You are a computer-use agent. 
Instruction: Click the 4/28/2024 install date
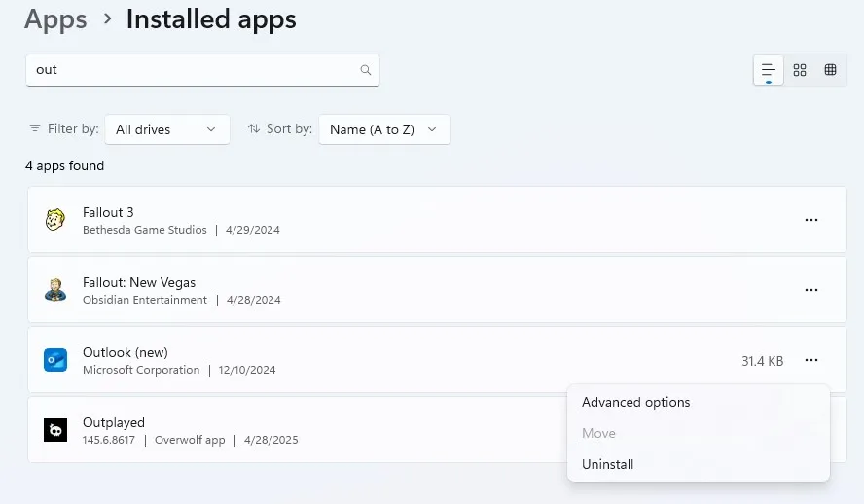click(x=254, y=300)
